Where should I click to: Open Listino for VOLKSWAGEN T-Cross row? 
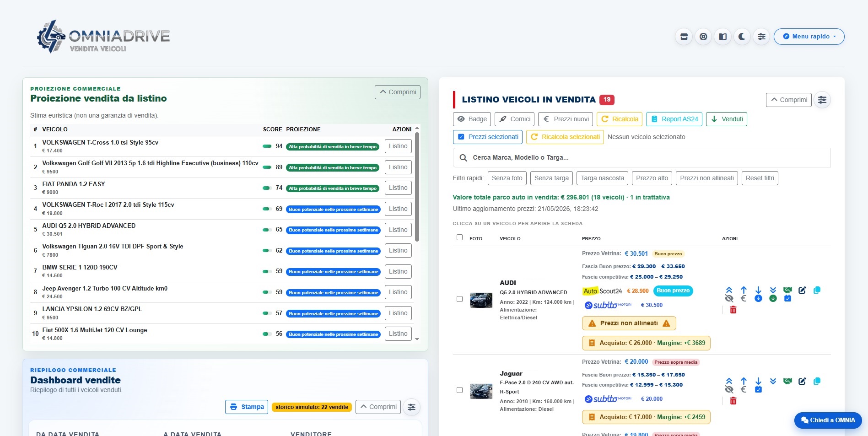click(398, 146)
